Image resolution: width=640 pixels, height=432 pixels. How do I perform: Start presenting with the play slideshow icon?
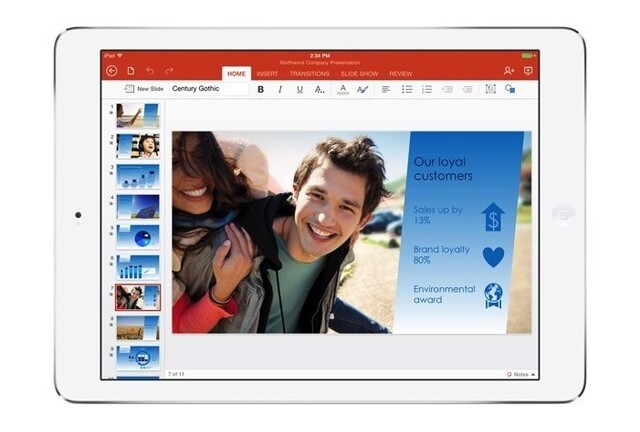click(x=528, y=71)
